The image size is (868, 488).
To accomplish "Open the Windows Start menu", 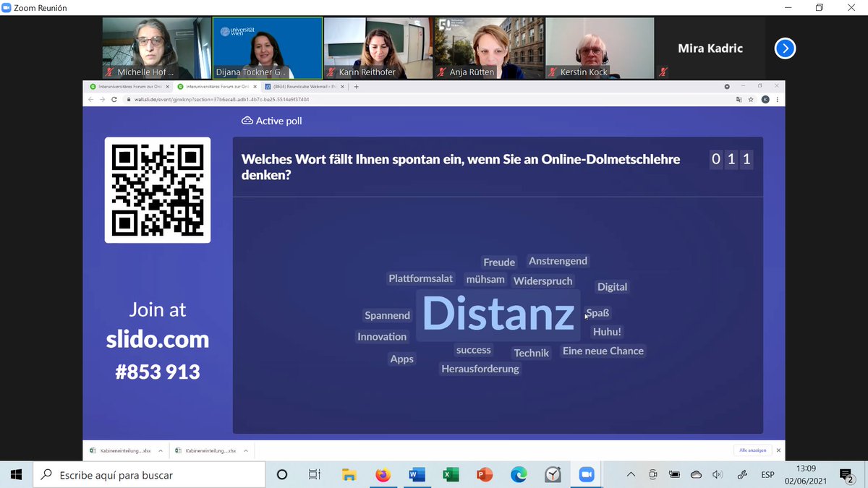I will click(16, 475).
